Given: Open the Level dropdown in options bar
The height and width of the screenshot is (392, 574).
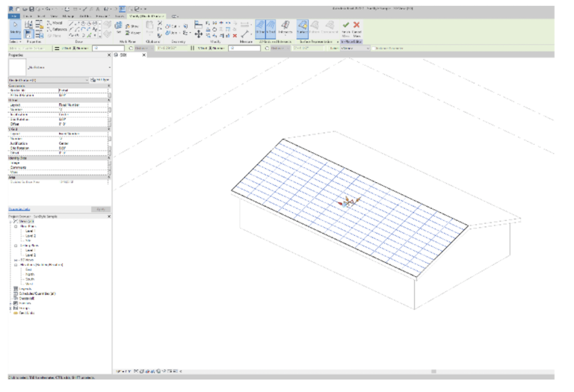Looking at the screenshot, I should click(x=354, y=49).
